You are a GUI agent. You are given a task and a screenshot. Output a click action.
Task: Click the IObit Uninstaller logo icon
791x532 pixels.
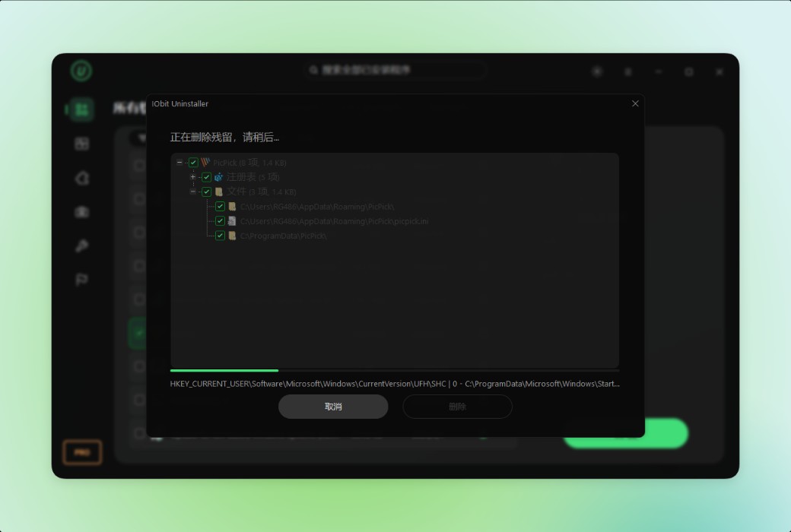(81, 71)
